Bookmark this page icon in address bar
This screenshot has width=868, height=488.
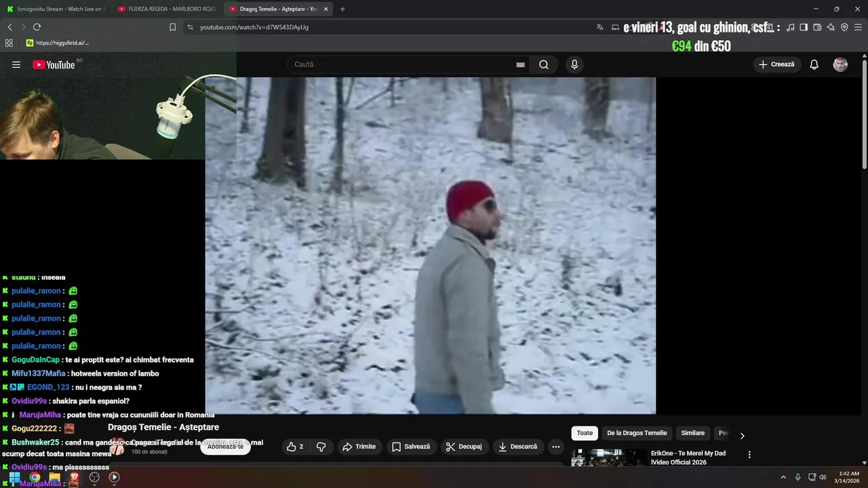tap(172, 27)
